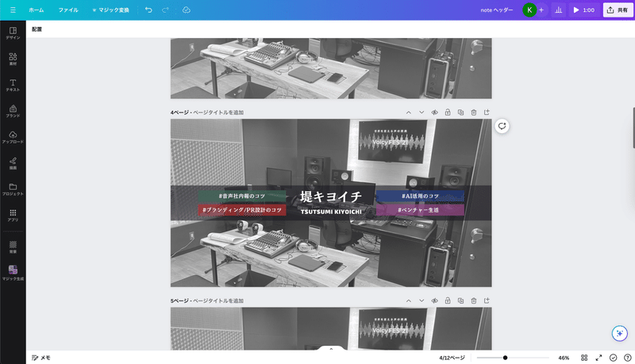Open the デザイン sidebar panel
The height and width of the screenshot is (364, 635).
(13, 33)
